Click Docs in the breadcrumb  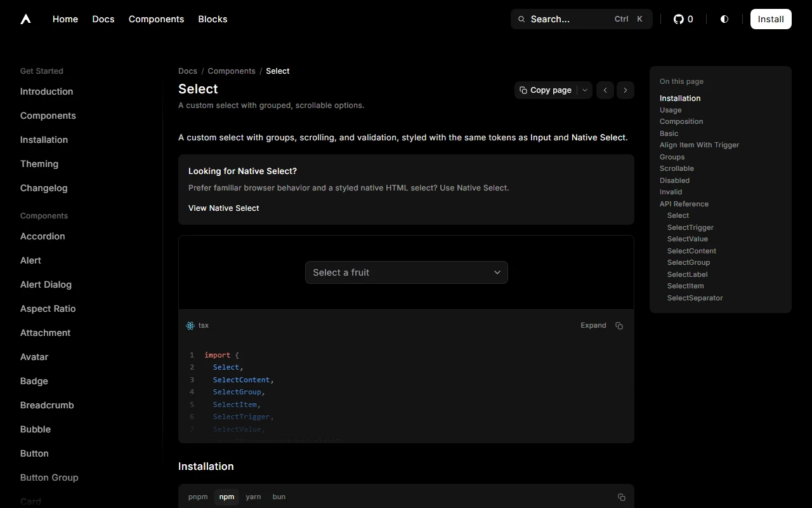(188, 71)
